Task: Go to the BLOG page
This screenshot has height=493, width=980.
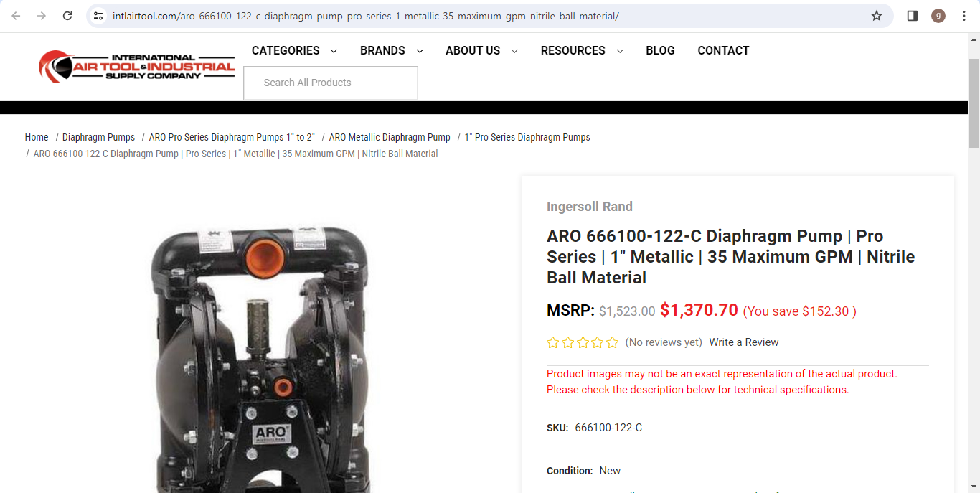Action: (x=660, y=50)
